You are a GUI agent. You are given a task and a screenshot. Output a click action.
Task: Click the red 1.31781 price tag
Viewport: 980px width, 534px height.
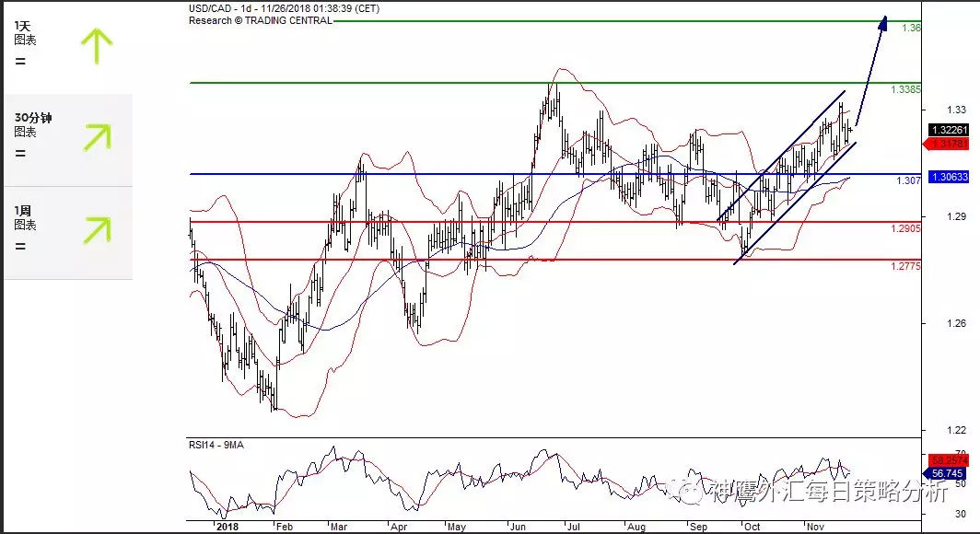coord(949,144)
